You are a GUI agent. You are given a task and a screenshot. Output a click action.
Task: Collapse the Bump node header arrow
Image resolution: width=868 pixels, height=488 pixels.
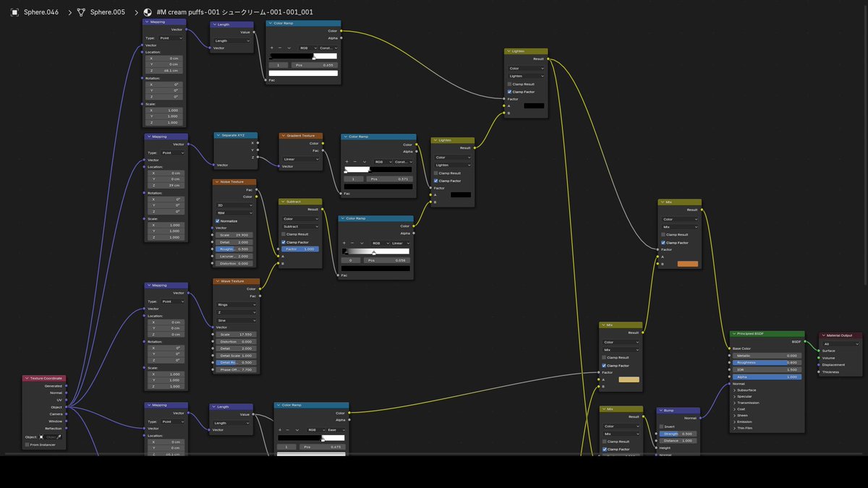(660, 410)
